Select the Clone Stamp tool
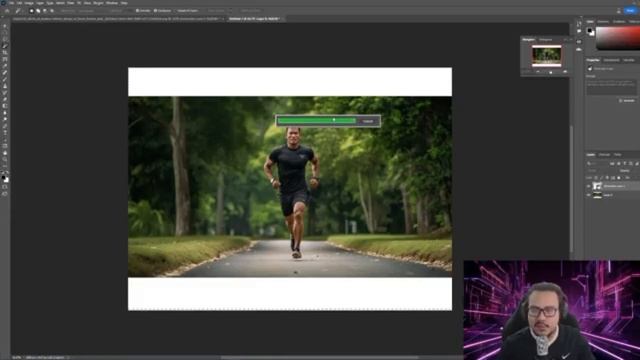This screenshot has width=640, height=360. (5, 86)
